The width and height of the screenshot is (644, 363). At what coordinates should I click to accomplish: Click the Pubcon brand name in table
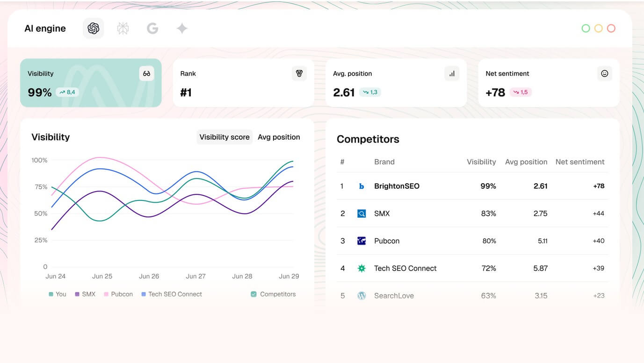click(387, 241)
